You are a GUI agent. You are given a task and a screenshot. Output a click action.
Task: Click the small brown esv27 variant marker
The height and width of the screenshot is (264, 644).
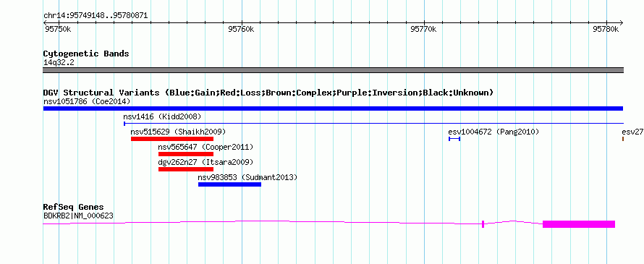click(623, 139)
